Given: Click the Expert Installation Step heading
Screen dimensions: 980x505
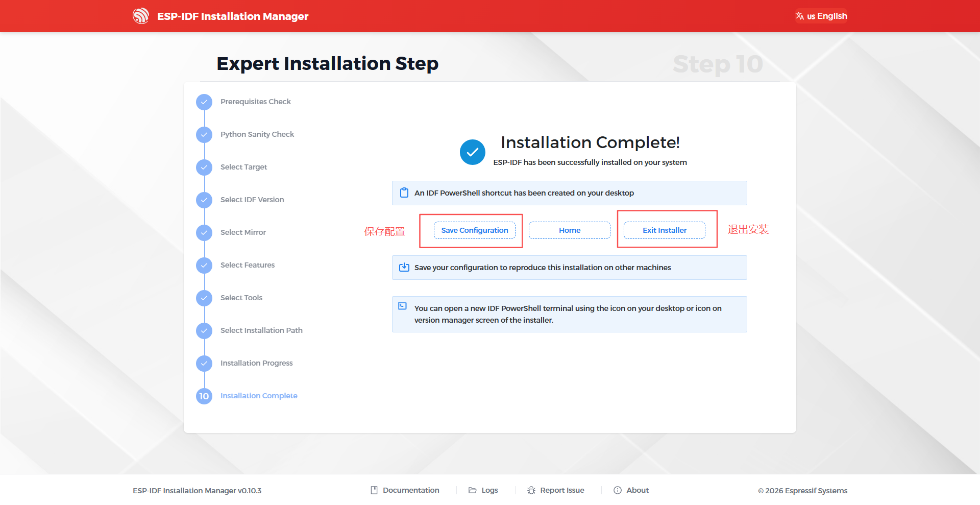Looking at the screenshot, I should click(x=328, y=64).
